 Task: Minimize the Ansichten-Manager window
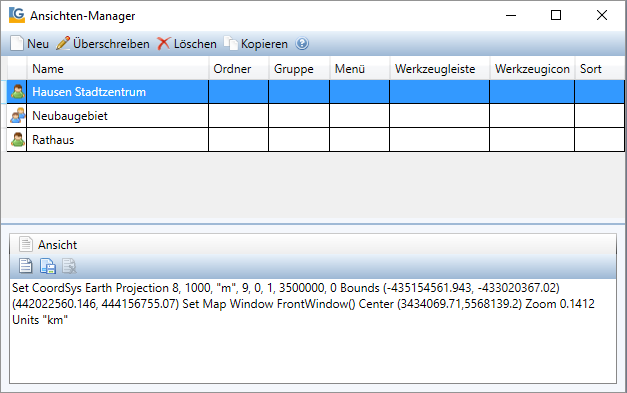click(x=511, y=15)
